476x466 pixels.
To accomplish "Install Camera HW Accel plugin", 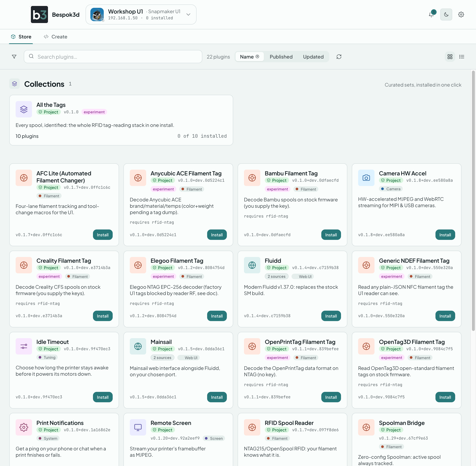I will click(445, 235).
